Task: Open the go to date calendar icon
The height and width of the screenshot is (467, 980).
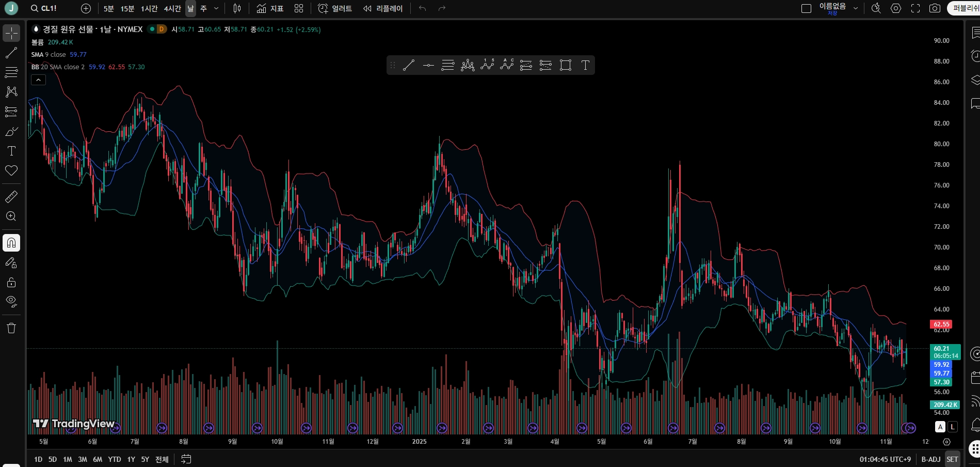Action: [186, 459]
